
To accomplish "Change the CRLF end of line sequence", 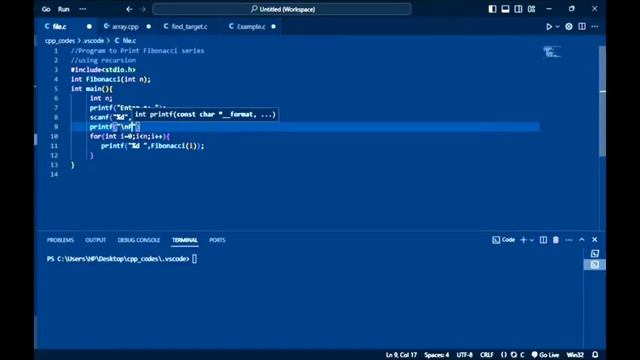I will click(487, 355).
